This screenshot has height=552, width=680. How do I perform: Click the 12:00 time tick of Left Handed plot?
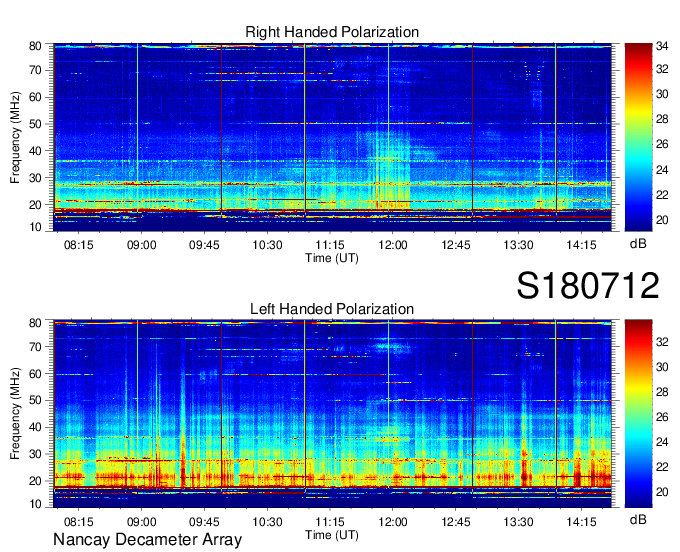coord(393,522)
